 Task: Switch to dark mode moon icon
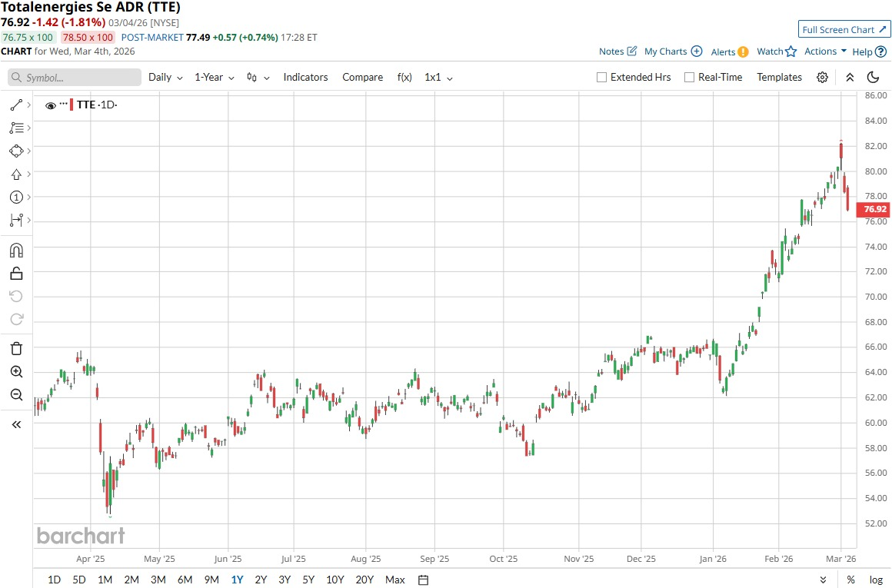point(873,77)
